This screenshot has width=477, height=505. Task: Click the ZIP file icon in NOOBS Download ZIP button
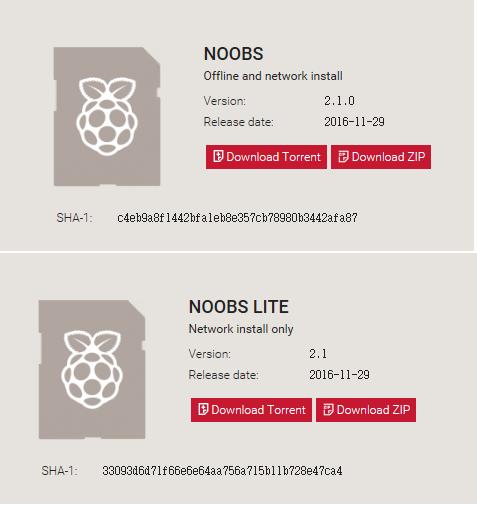[x=343, y=156]
